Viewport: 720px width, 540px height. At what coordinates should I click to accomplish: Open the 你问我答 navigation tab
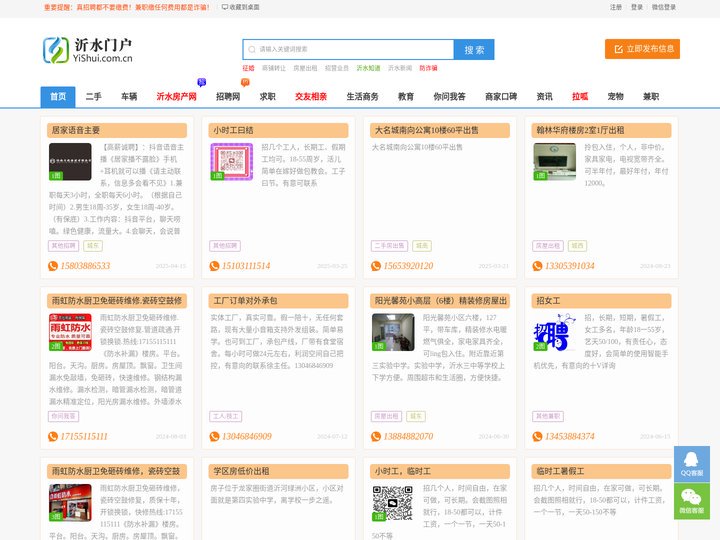450,97
